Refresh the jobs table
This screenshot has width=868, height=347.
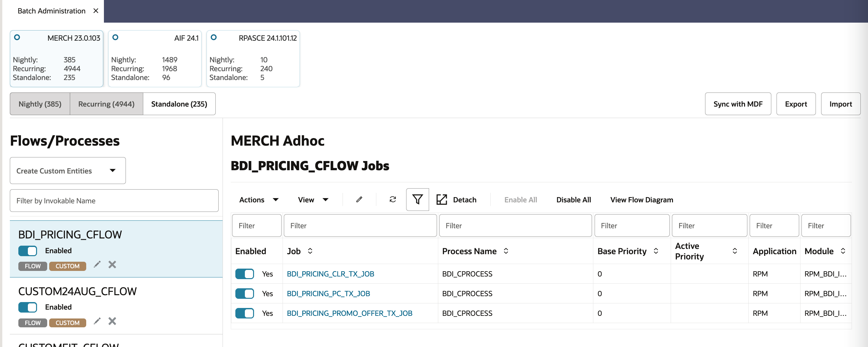coord(393,200)
